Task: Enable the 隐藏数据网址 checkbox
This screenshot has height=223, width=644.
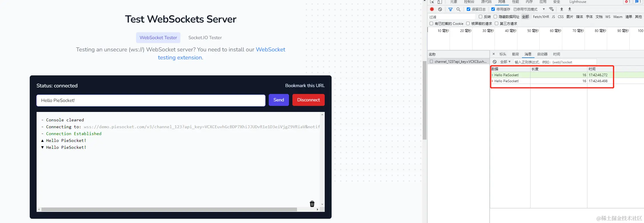Action: coord(495,17)
